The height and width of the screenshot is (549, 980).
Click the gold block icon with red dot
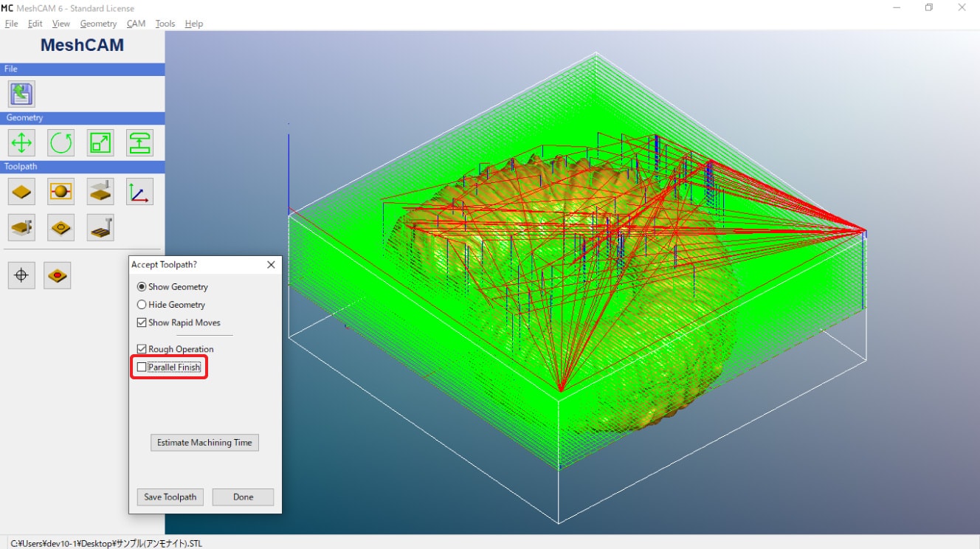[57, 275]
